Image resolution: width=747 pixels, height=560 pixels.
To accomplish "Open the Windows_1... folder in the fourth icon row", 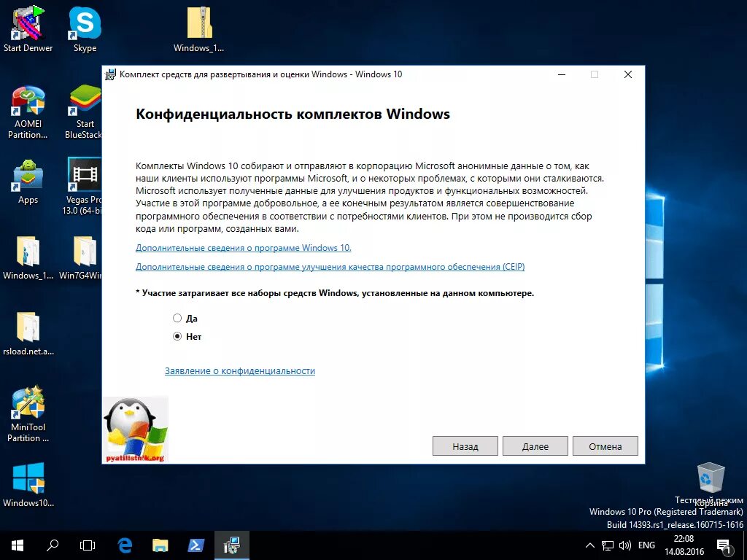I will [28, 258].
